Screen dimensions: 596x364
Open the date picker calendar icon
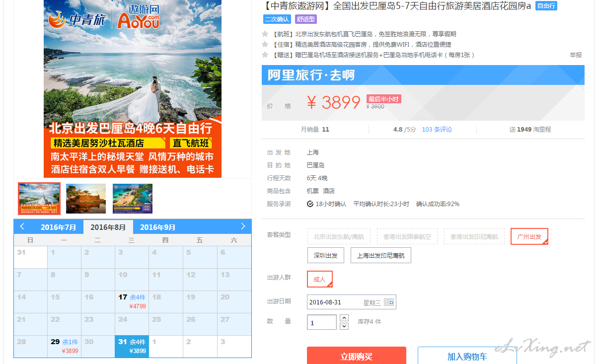coord(388,302)
